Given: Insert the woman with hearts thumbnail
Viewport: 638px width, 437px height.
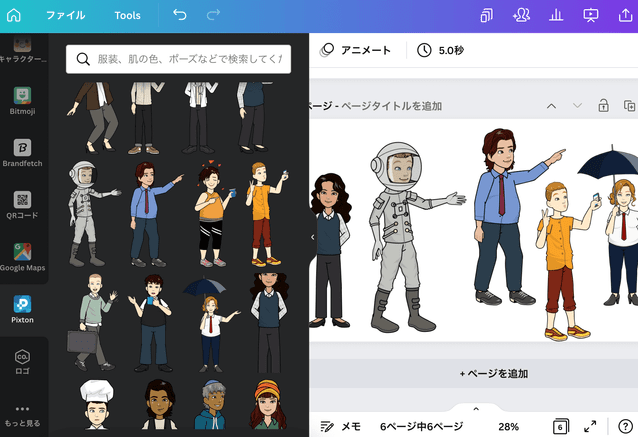Looking at the screenshot, I should pos(213,214).
